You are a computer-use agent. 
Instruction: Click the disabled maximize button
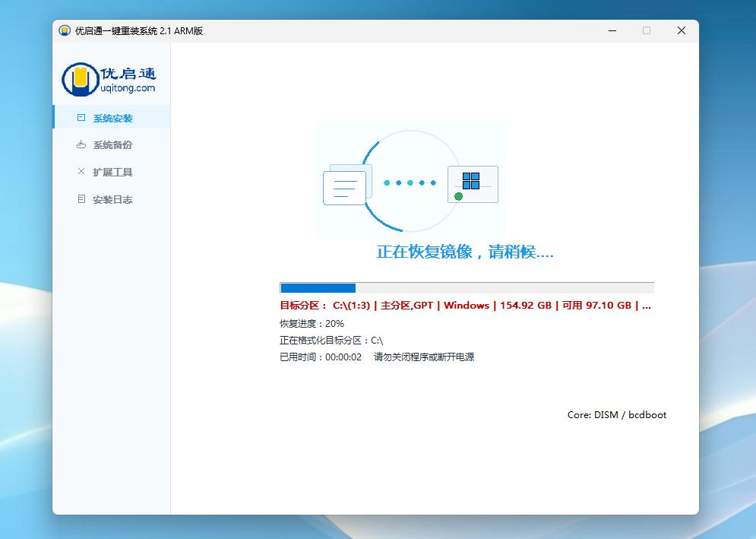[647, 30]
